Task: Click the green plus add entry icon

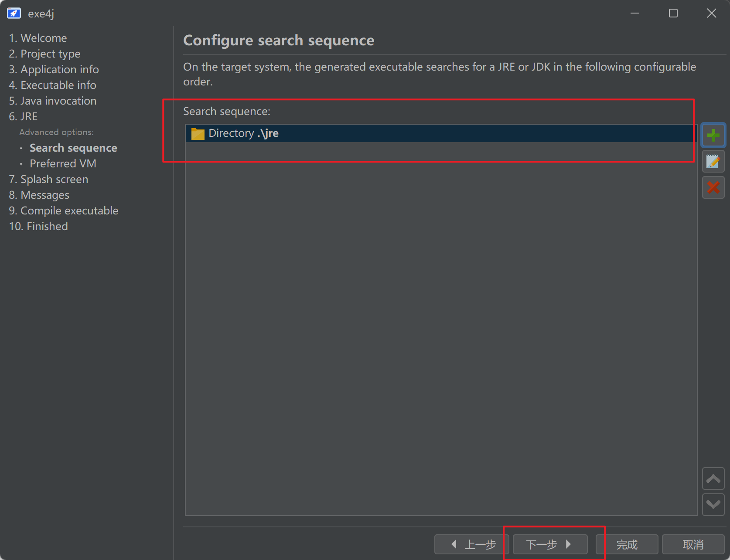Action: click(x=713, y=135)
